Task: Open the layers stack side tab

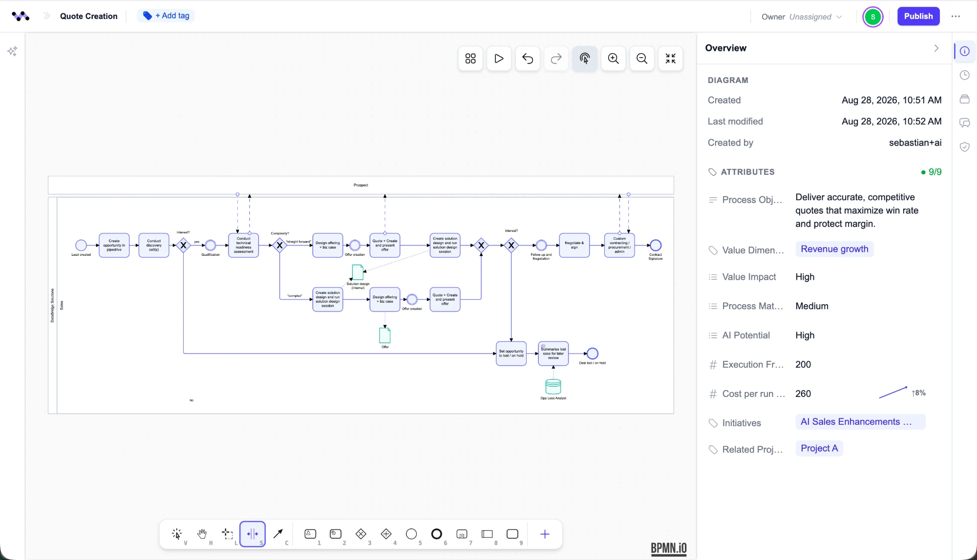Action: [x=964, y=99]
